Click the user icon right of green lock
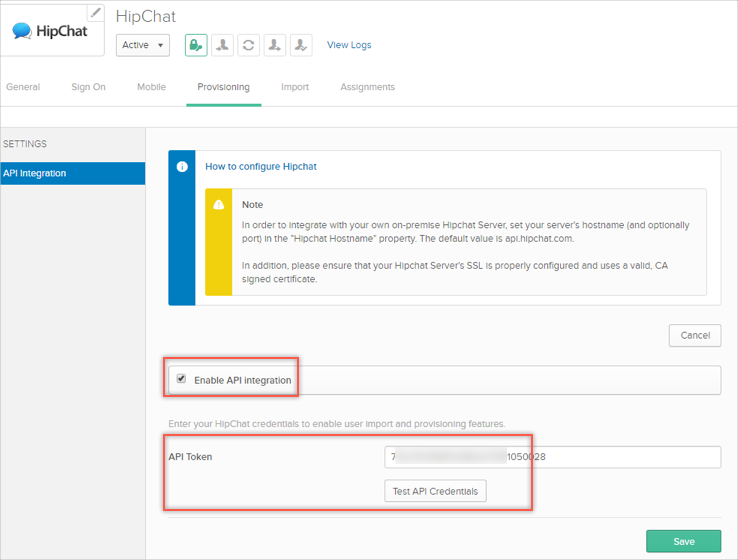The height and width of the screenshot is (560, 738). (x=222, y=45)
